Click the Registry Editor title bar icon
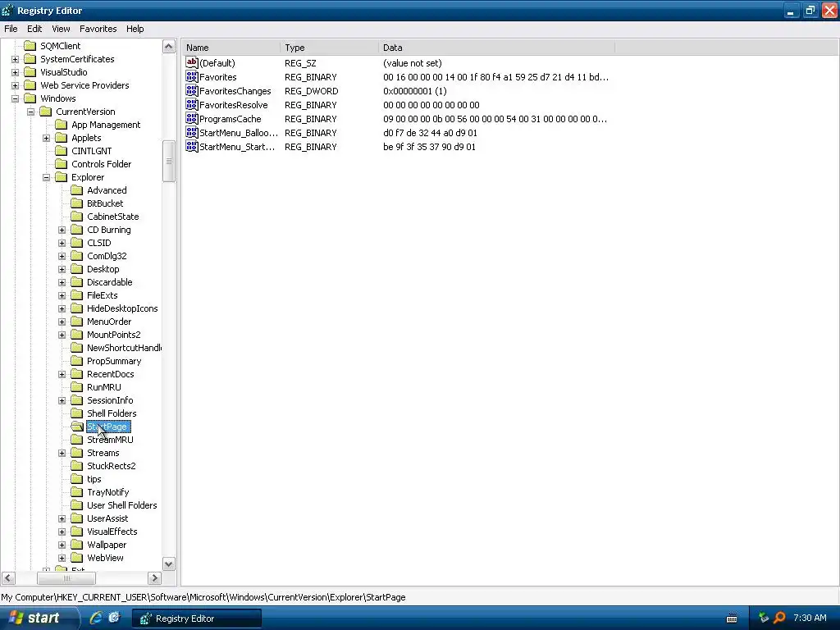This screenshot has height=630, width=840. pos(8,10)
